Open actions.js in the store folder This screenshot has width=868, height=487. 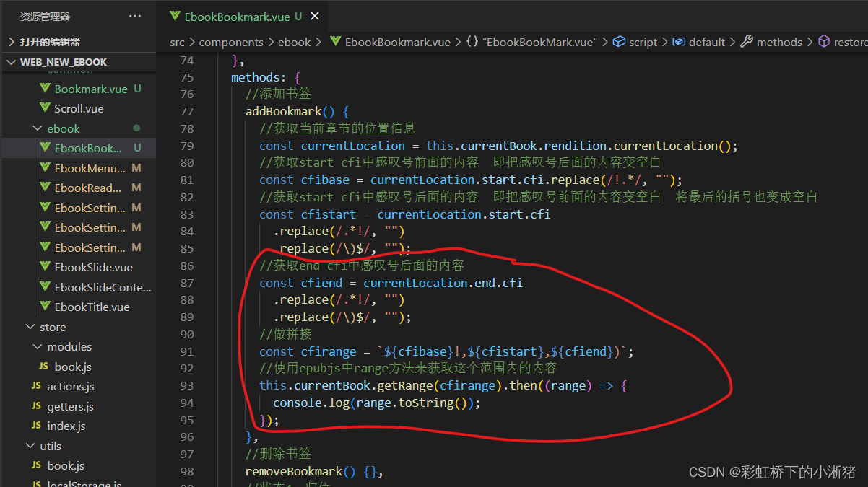71,386
